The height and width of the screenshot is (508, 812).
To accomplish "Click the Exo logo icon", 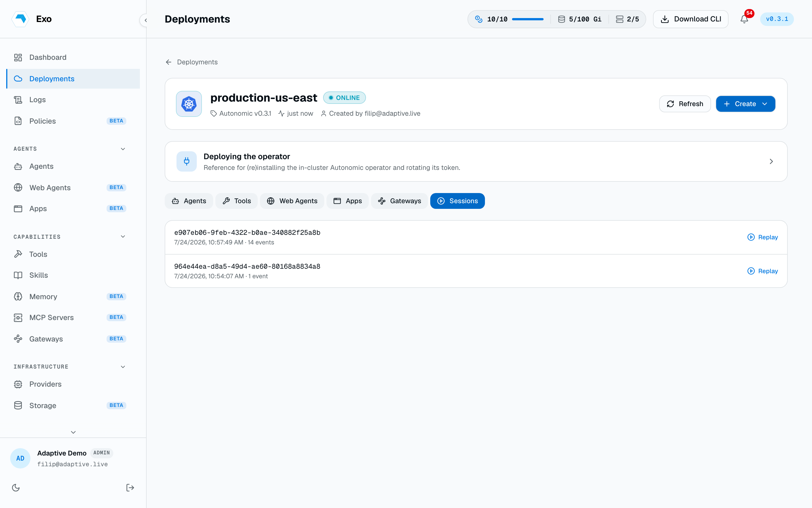I will (21, 19).
